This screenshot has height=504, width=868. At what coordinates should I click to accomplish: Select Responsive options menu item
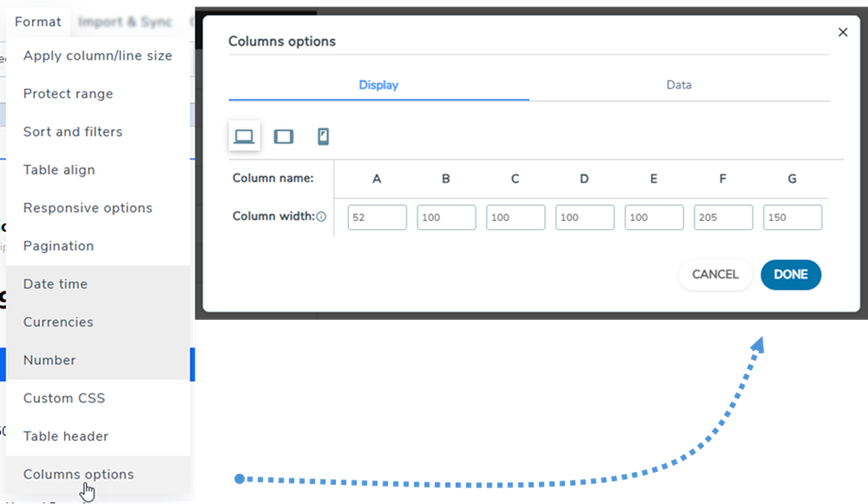pyautogui.click(x=88, y=209)
